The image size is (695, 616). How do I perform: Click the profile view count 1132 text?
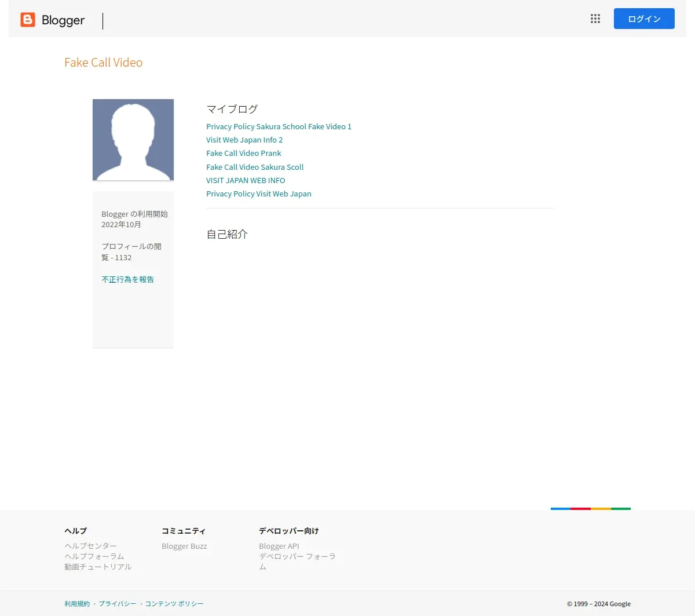click(123, 257)
